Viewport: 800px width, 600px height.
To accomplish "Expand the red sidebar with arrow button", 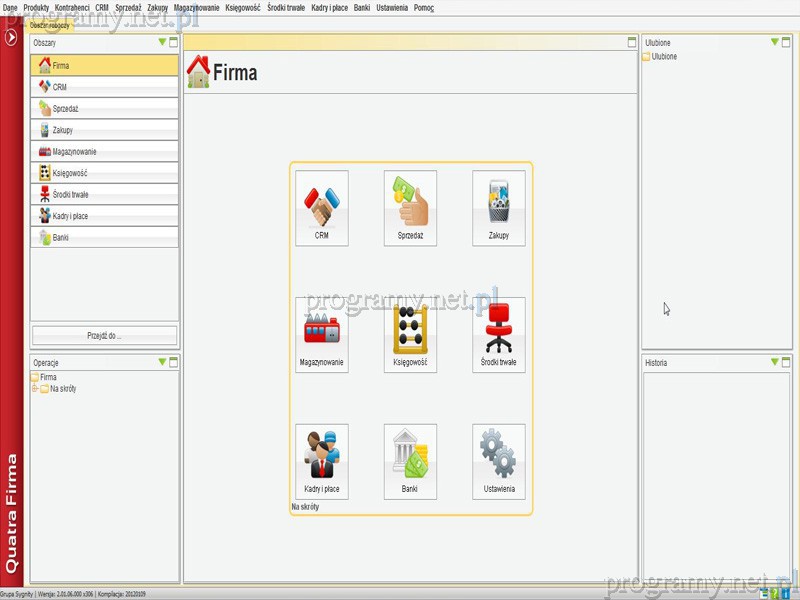I will click(11, 37).
